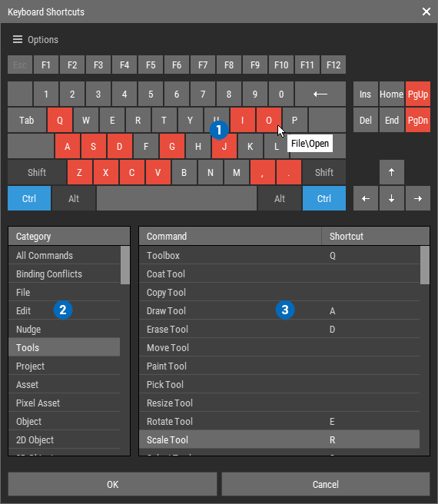Screen dimensions: 438x504
Task: Click the Del key
Action: (366, 120)
